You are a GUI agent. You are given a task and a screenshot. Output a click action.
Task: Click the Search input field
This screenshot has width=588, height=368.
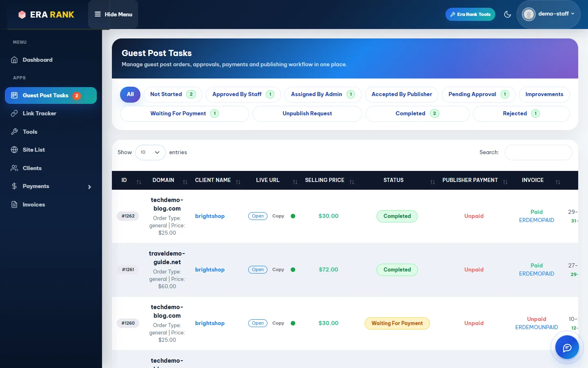point(539,153)
